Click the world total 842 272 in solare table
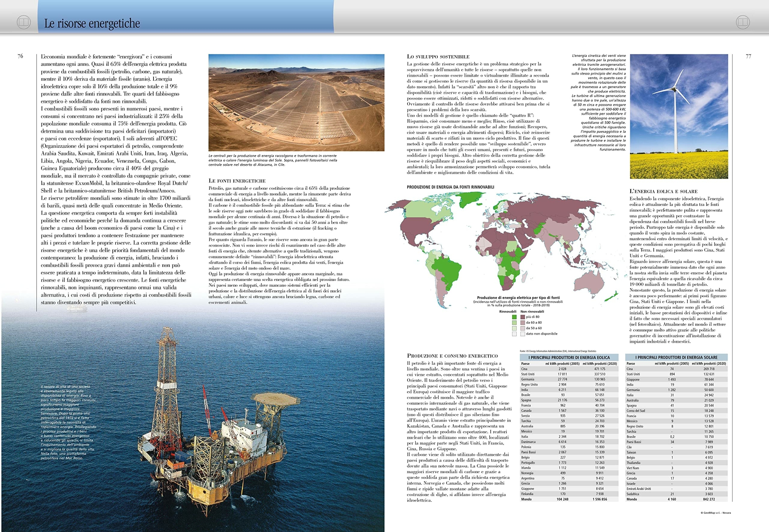Screen dimensions: 769x532 709,499
